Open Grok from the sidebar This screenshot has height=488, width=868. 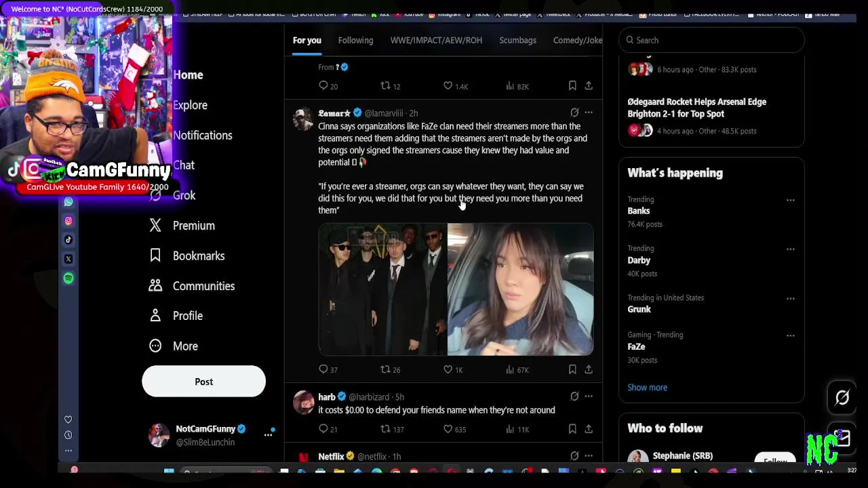184,195
